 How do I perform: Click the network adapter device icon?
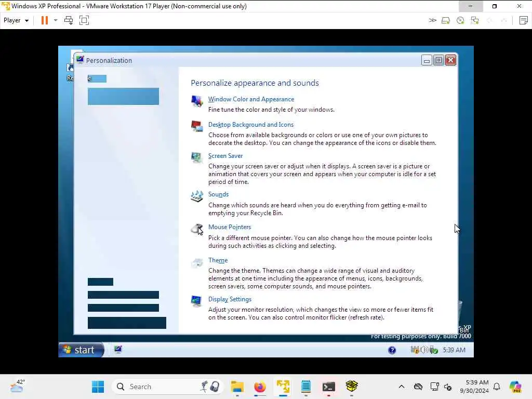pyautogui.click(x=475, y=21)
